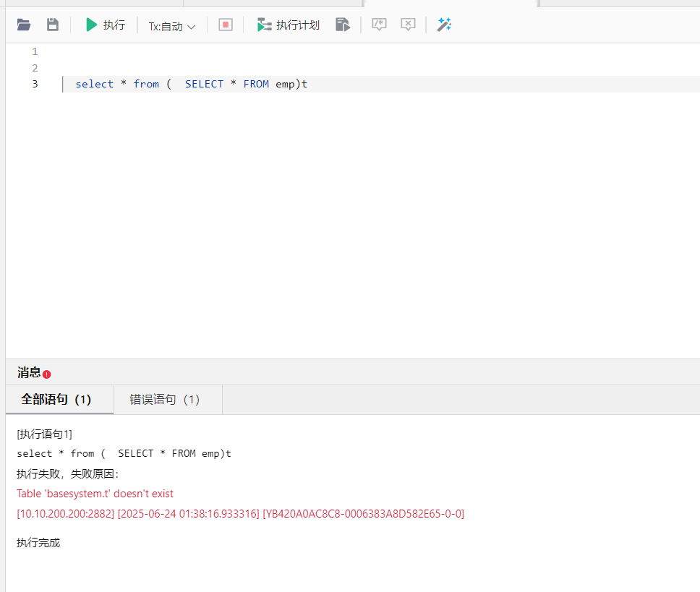Switch to 错误语句 (1) tab
Viewport: 700px width, 592px height.
coord(168,399)
